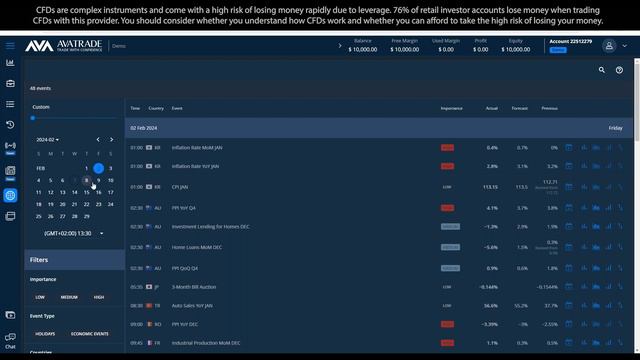Viewport: 640px width, 360px height.
Task: Click the Importance column header
Action: coord(451,108)
